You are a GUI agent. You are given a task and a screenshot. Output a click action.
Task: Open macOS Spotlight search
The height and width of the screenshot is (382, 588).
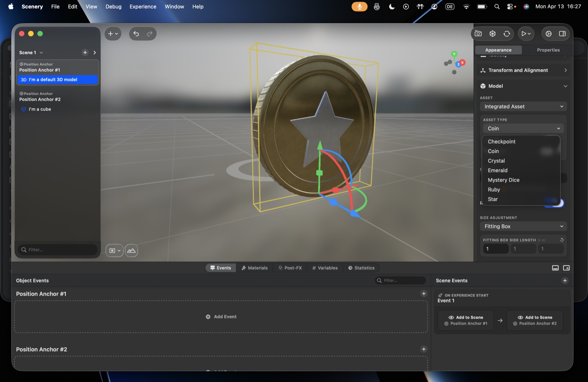pos(497,7)
